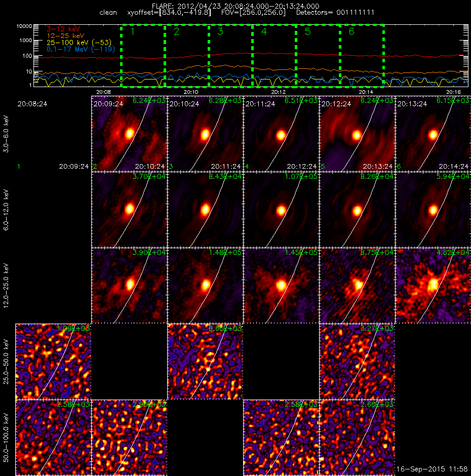The image size is (471, 476).
Task: Click the '3.0-6.0 keV' row label
Action: click(6, 134)
